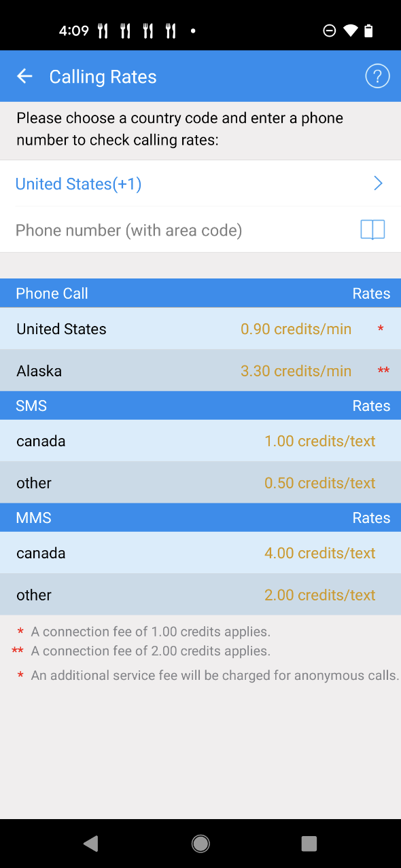Screen dimensions: 401x868
Task: Tap the Phone Call rates section header
Action: point(201,293)
